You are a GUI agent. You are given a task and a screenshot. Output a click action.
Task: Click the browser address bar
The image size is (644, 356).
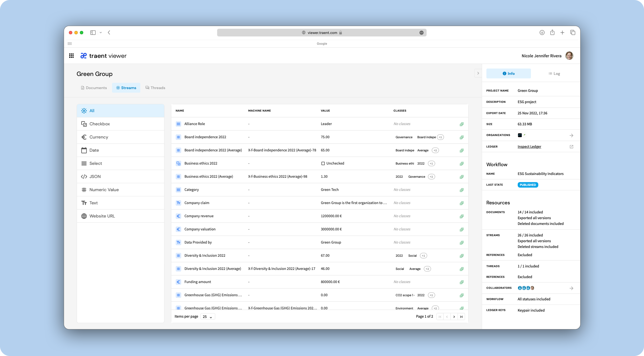point(322,33)
